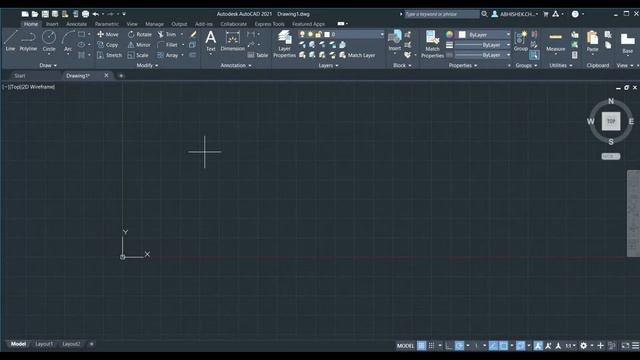Open object color ByLayer dropdown
Image resolution: width=640 pixels, height=360 pixels.
click(484, 35)
